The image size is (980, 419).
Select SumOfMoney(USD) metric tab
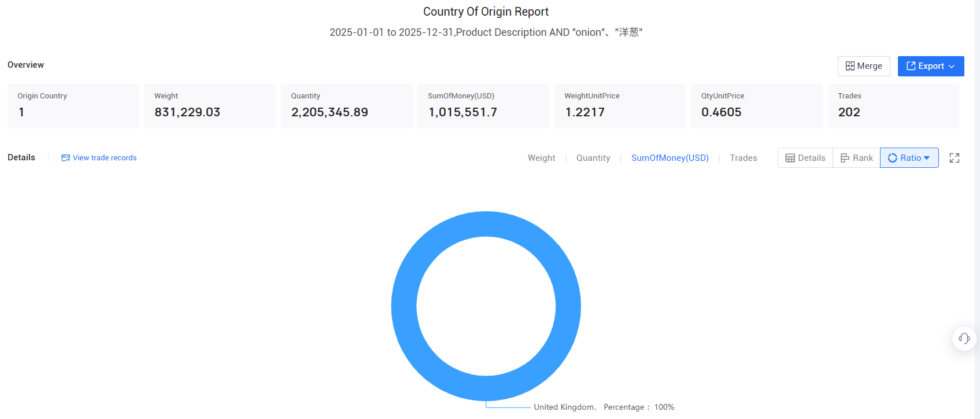tap(670, 158)
